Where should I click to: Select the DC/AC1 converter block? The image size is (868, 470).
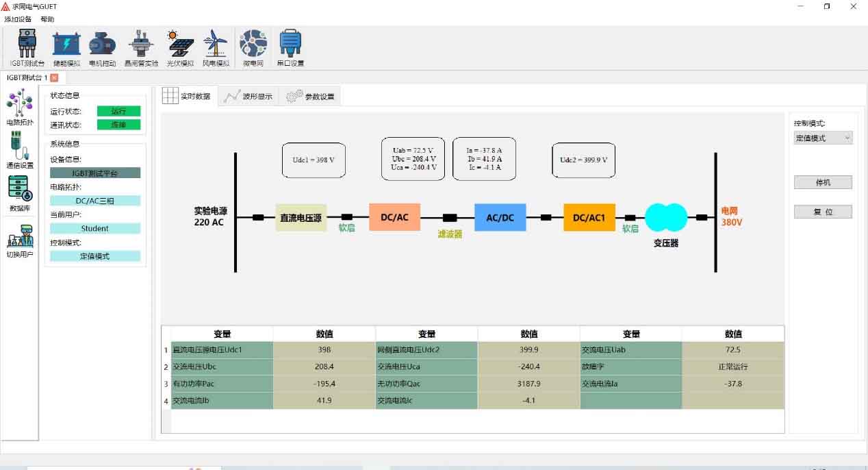coord(589,217)
